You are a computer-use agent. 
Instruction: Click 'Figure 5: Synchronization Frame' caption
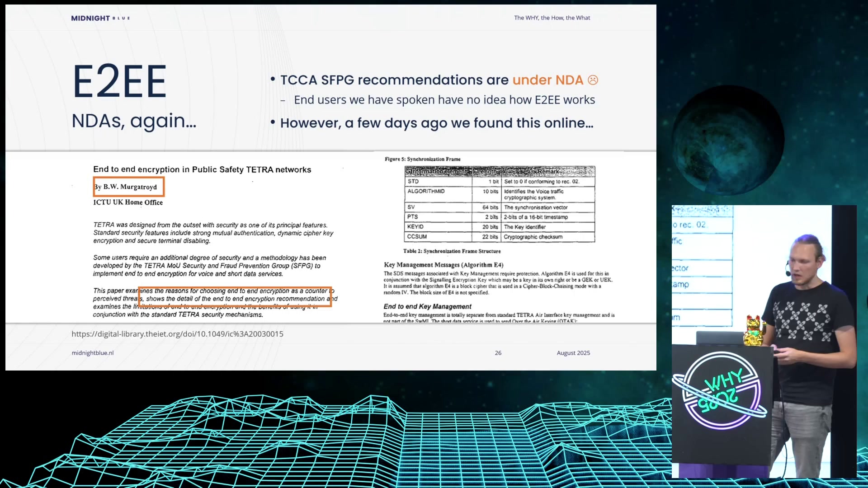tap(423, 159)
